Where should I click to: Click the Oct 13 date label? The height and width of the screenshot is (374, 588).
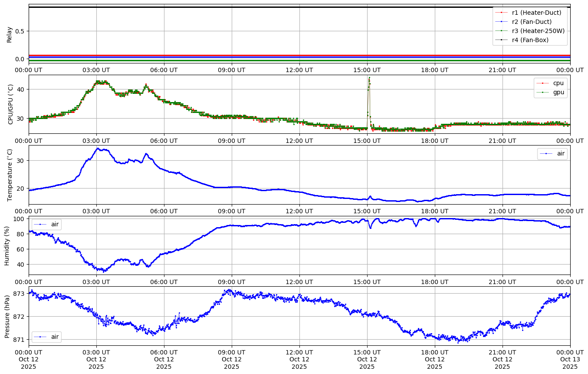point(570,359)
